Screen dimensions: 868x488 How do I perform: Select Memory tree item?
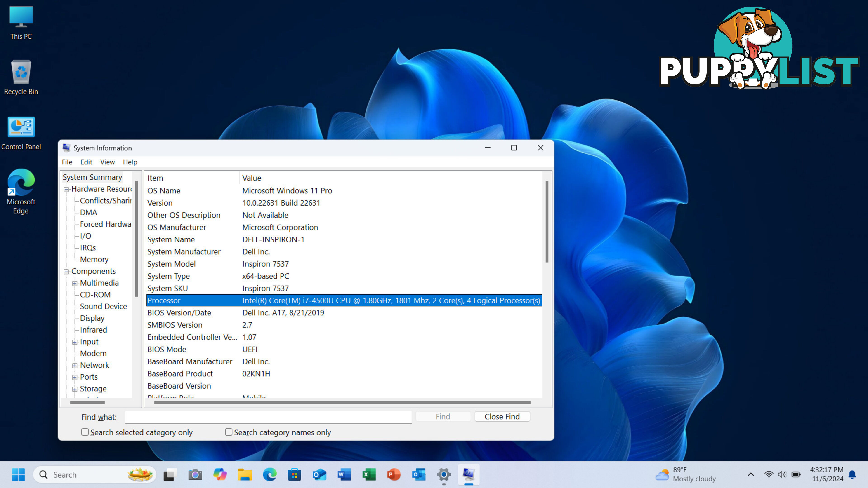pos(94,260)
